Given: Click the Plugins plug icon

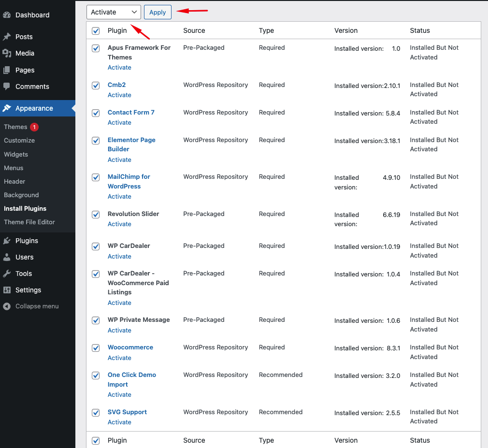Looking at the screenshot, I should (7, 241).
